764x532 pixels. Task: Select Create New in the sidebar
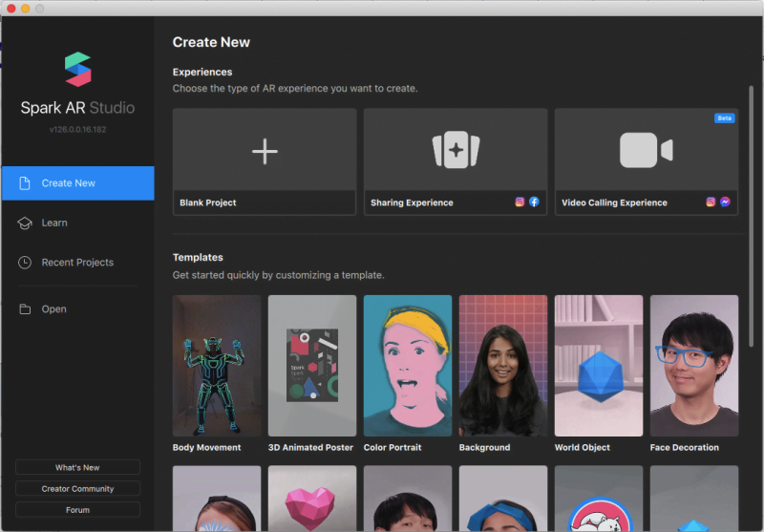(x=77, y=183)
